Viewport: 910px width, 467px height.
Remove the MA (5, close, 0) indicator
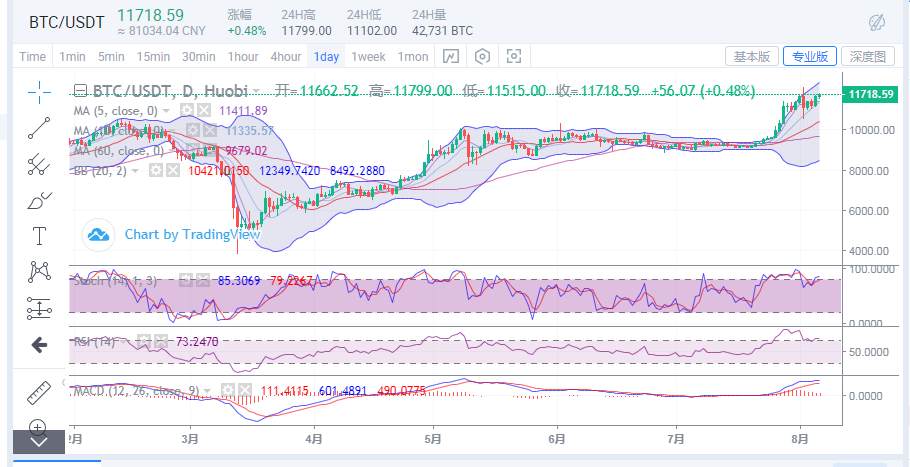204,110
